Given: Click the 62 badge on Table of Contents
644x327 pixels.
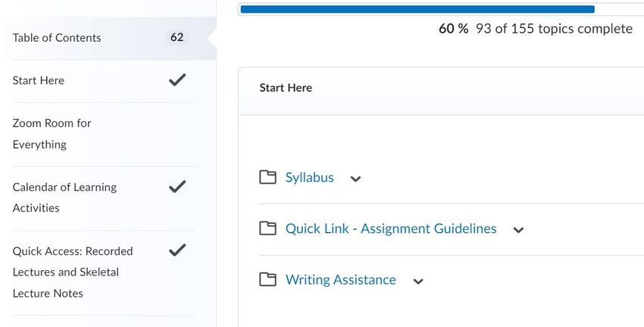Looking at the screenshot, I should (177, 37).
